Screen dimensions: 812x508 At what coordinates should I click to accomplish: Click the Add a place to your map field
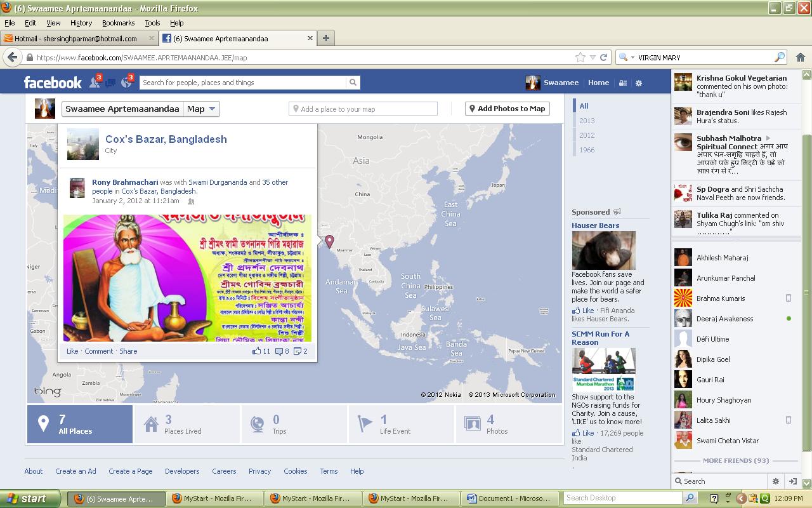click(363, 109)
